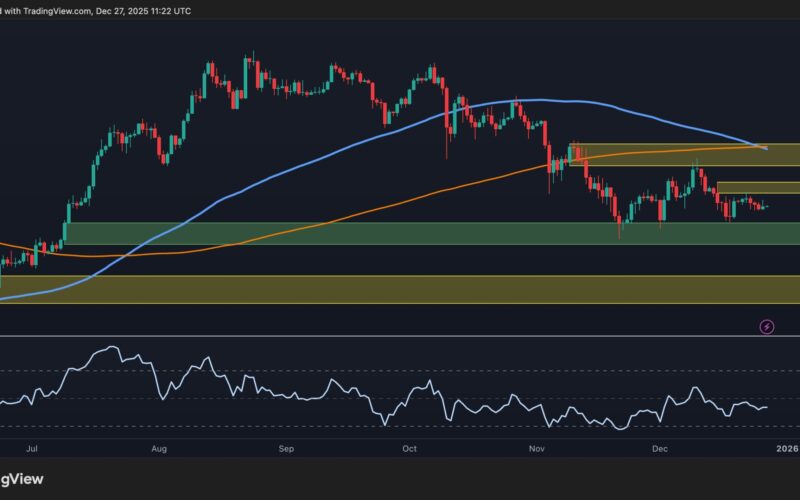Select the bottom-most yellow zone rectangle
The image size is (800, 500).
400,289
